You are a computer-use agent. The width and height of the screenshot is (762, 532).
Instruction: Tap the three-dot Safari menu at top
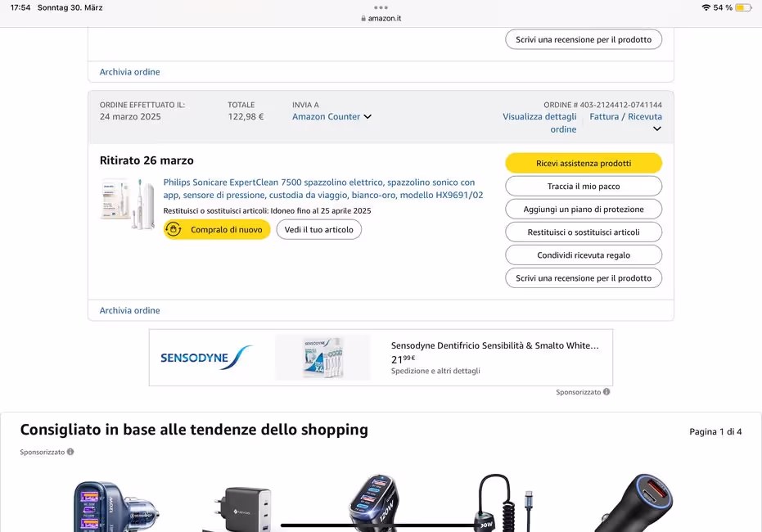[x=381, y=7]
